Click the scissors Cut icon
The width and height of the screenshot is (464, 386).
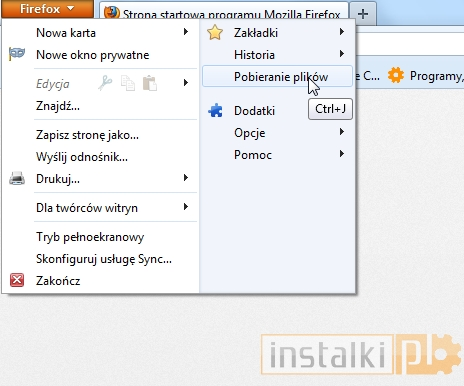[105, 83]
